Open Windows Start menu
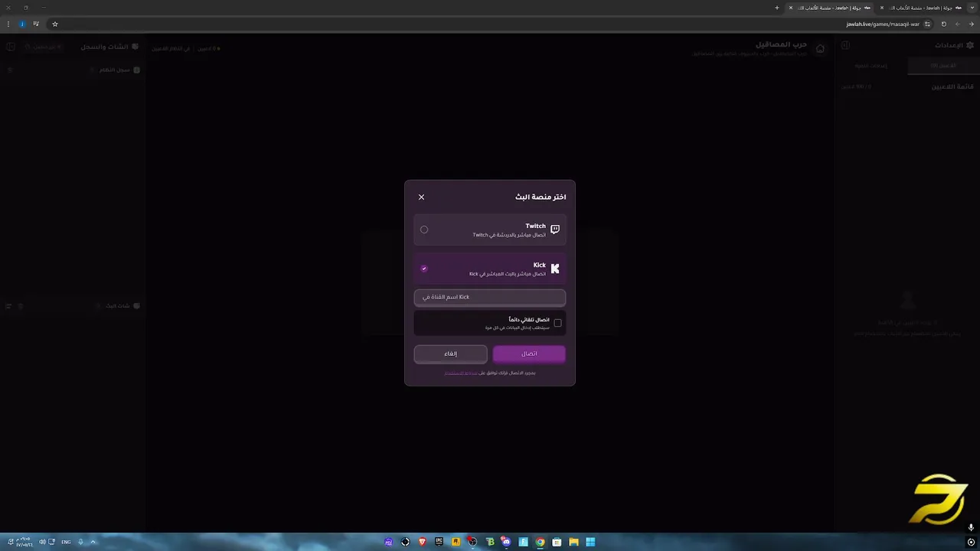The image size is (980, 551). [x=590, y=542]
